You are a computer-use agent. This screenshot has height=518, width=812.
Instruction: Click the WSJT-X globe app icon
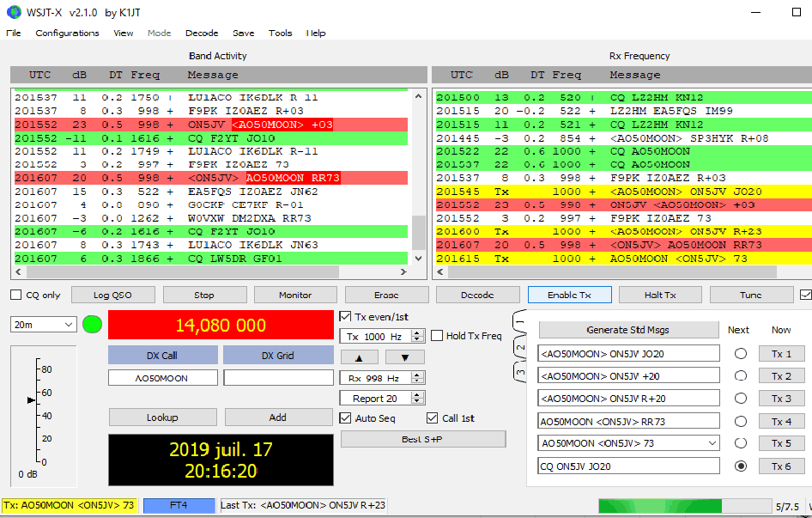click(13, 12)
